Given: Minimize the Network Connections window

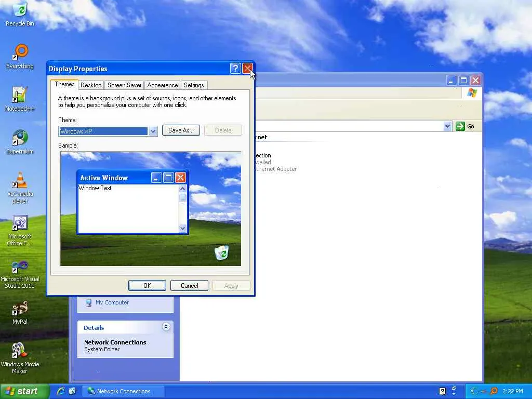Looking at the screenshot, I should 451,81.
